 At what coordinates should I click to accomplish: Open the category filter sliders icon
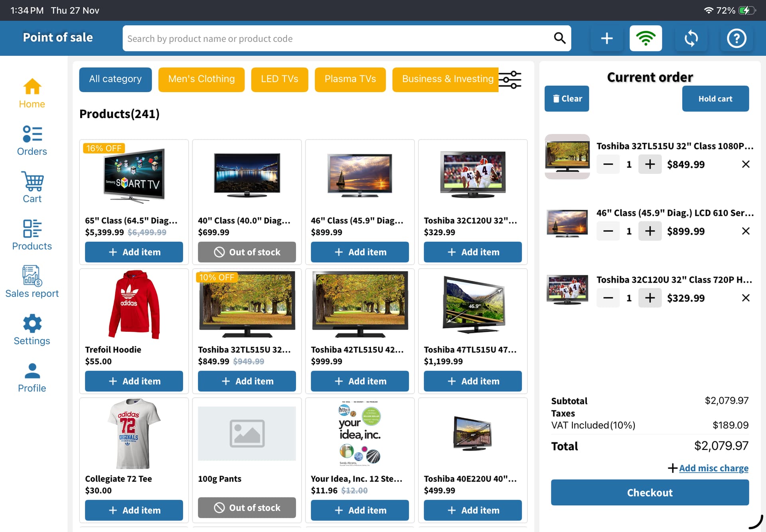510,80
